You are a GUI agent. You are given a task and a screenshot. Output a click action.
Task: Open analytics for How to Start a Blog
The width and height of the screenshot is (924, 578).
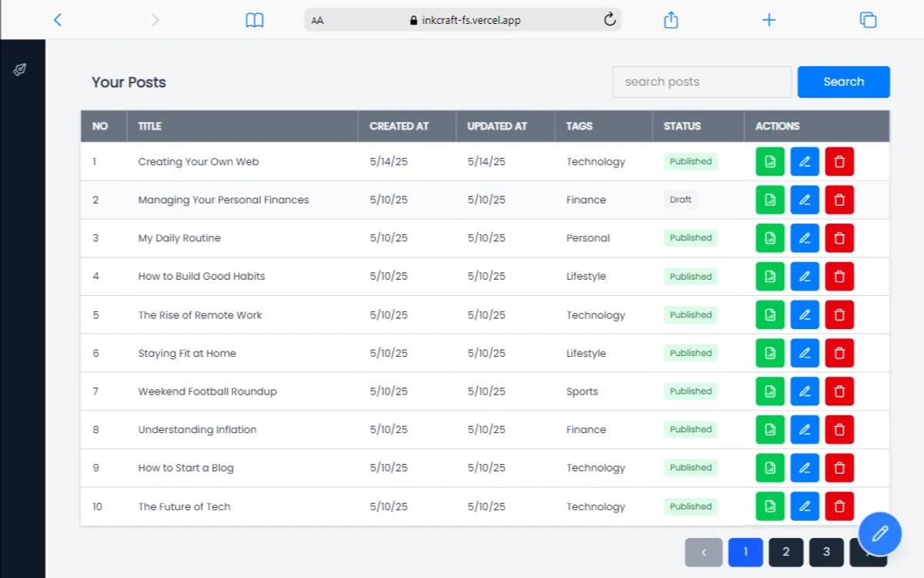point(770,468)
